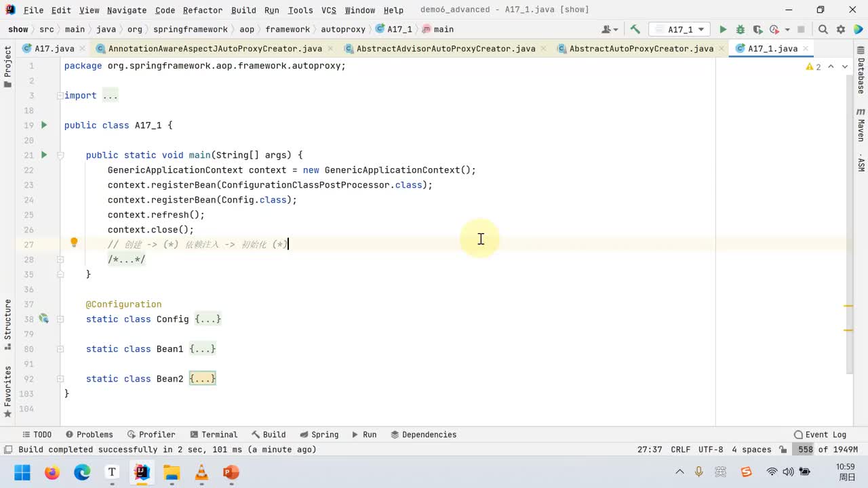Toggle the Favorites tool window
868x488 pixels.
(8, 392)
